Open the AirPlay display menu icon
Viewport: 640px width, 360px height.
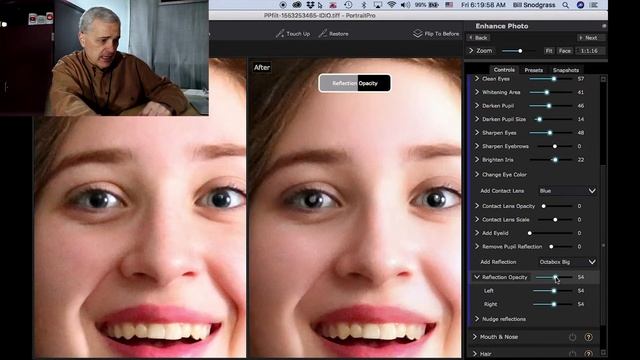tap(378, 5)
